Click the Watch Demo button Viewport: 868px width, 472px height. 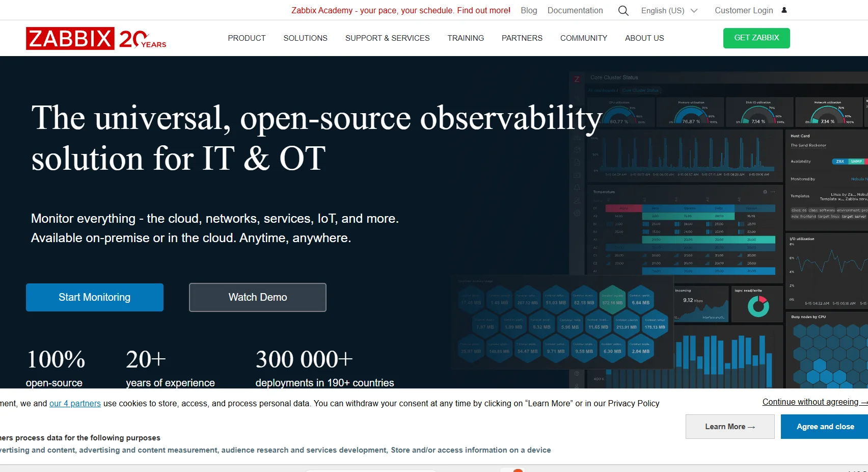pos(258,297)
